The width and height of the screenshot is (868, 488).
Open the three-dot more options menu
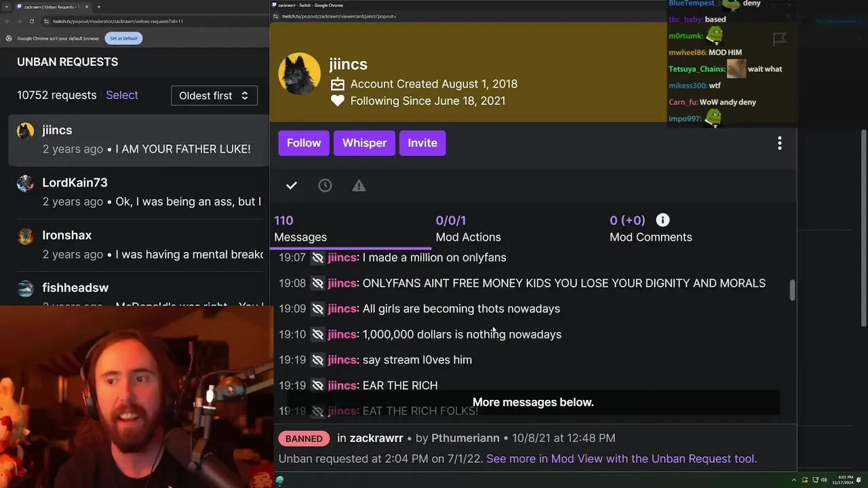(780, 143)
